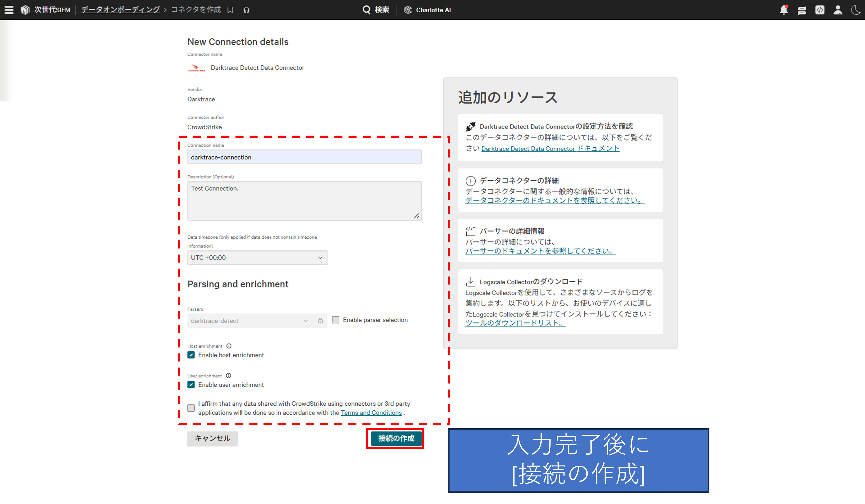Open the code/developer tools icon
This screenshot has width=865, height=504.
point(820,10)
